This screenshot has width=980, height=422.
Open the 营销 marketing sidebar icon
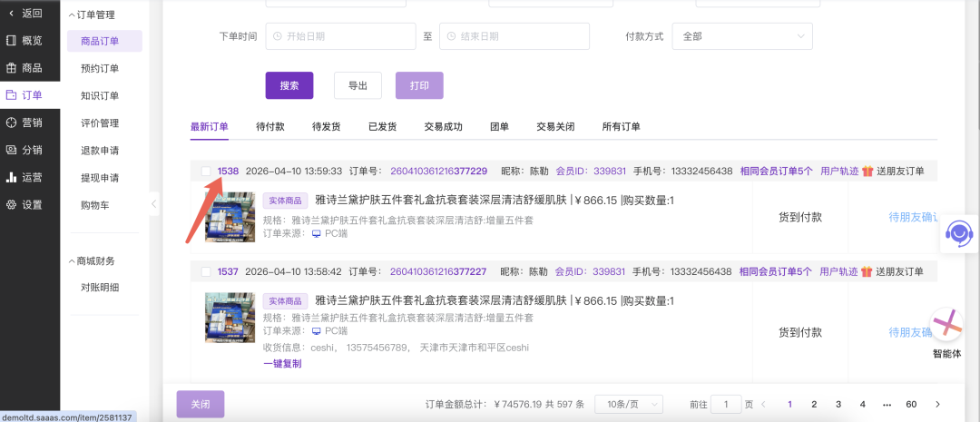coord(11,123)
